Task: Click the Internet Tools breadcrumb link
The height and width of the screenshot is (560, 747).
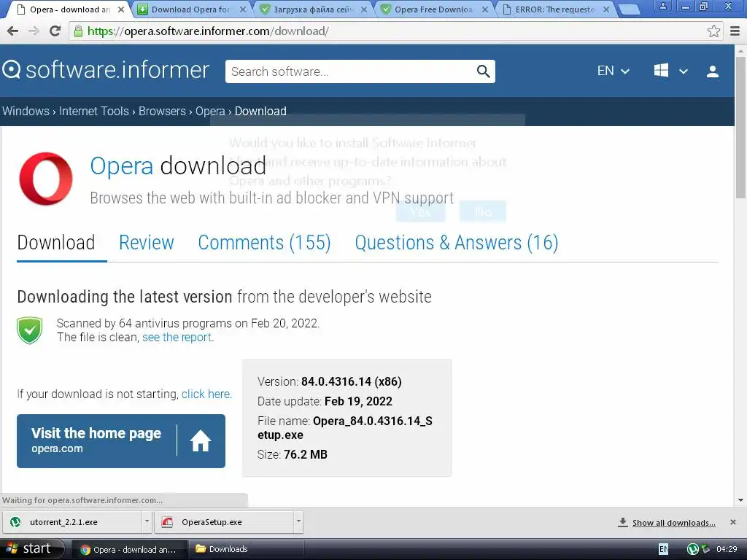Action: pos(94,111)
